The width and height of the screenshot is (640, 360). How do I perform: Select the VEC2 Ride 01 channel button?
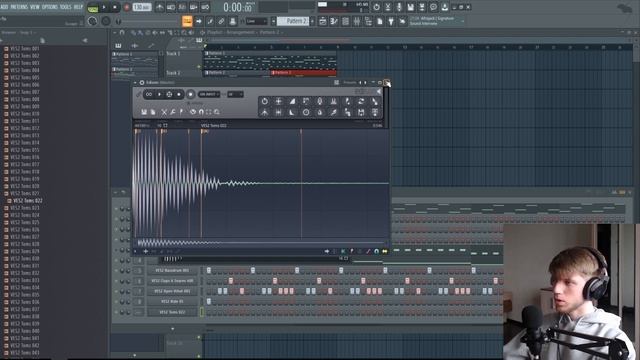tap(172, 301)
